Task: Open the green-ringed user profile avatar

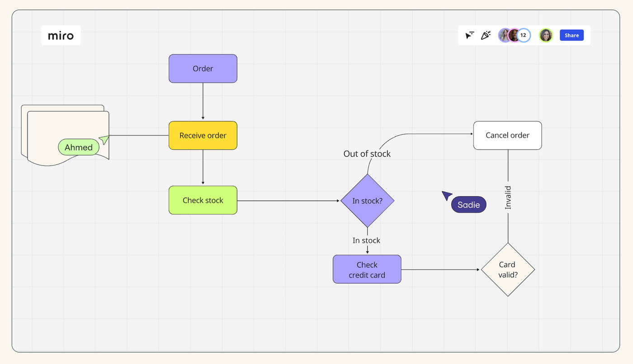Action: pyautogui.click(x=546, y=35)
